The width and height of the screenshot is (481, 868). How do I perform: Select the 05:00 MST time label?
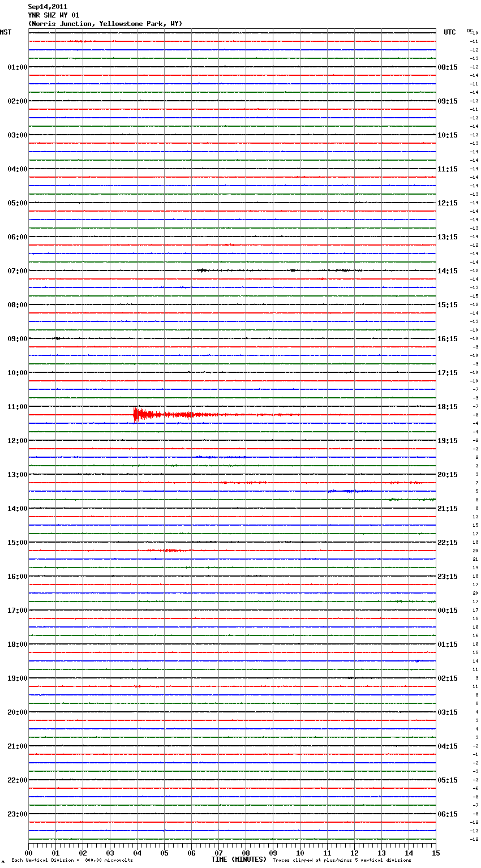point(17,203)
